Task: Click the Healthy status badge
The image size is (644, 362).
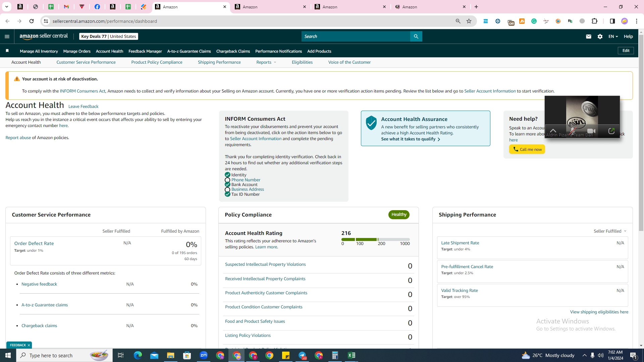Action: coord(399,215)
